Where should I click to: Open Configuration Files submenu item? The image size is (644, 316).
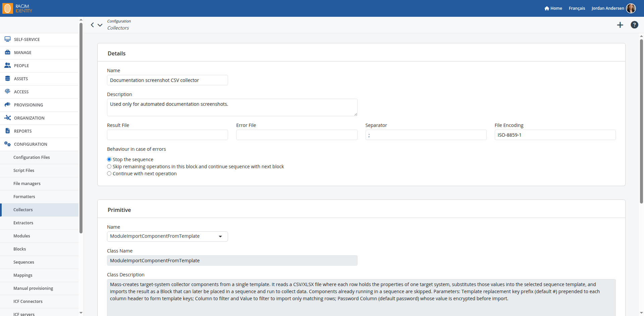point(39,157)
